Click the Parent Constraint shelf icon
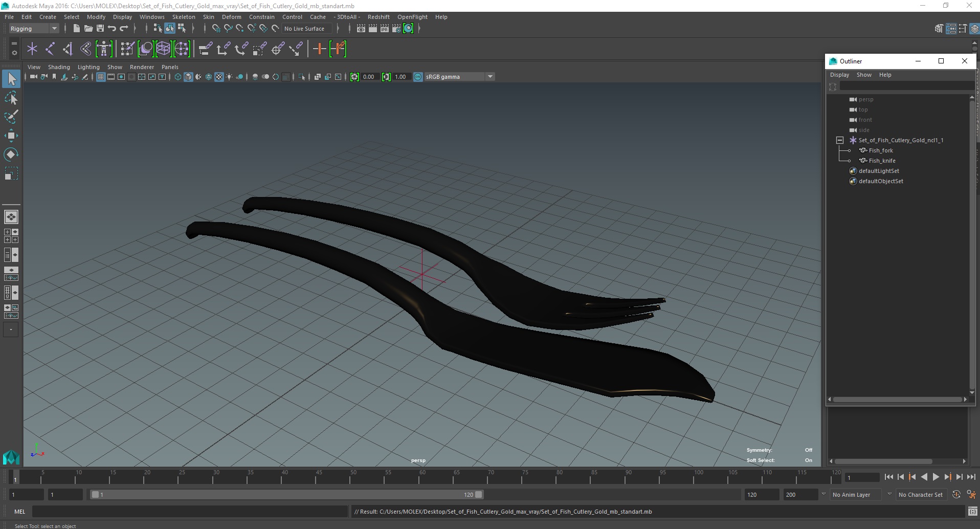 click(205, 49)
